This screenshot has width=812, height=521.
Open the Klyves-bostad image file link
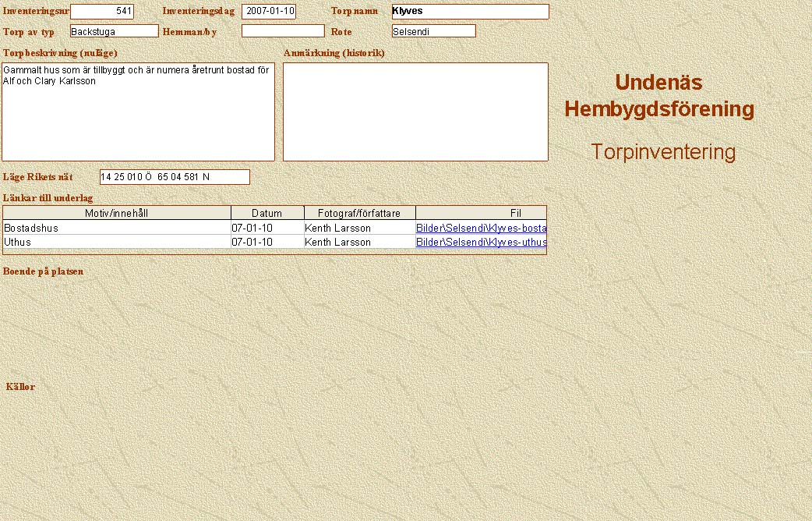481,229
